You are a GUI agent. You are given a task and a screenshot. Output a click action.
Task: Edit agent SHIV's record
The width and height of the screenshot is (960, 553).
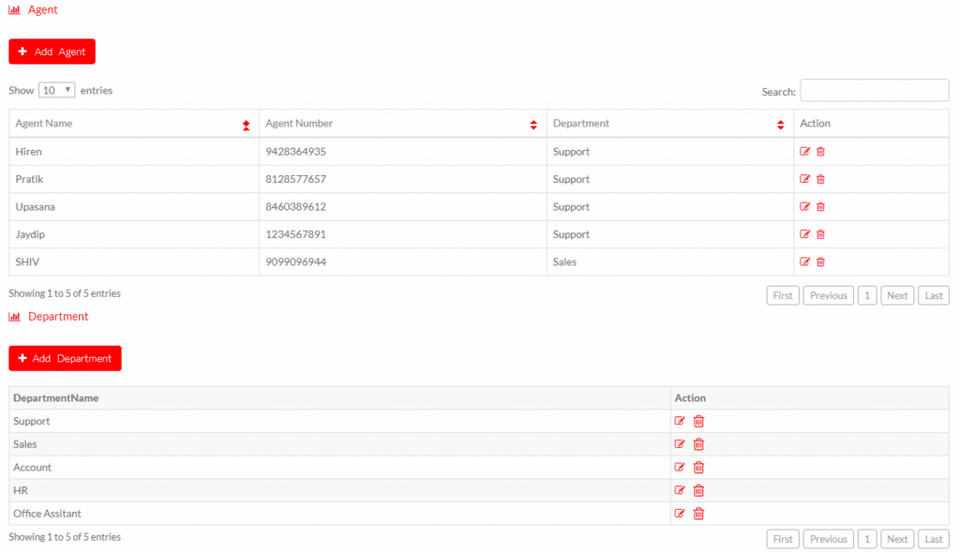click(x=804, y=261)
